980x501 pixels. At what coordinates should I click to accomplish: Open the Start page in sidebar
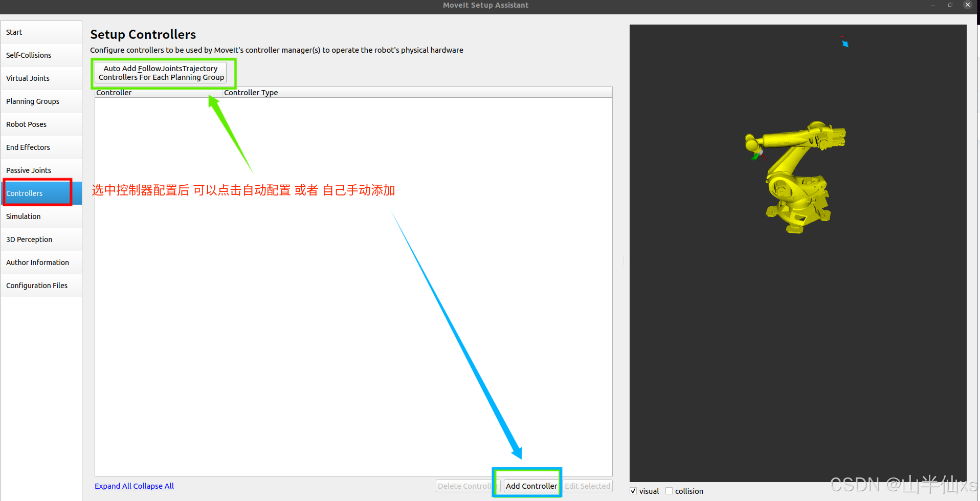[41, 32]
